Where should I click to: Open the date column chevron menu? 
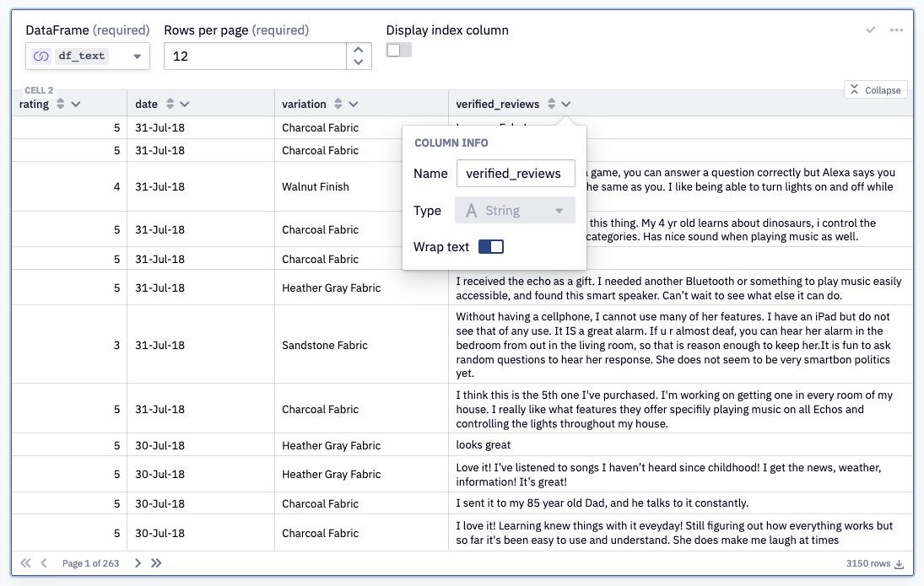(x=185, y=105)
